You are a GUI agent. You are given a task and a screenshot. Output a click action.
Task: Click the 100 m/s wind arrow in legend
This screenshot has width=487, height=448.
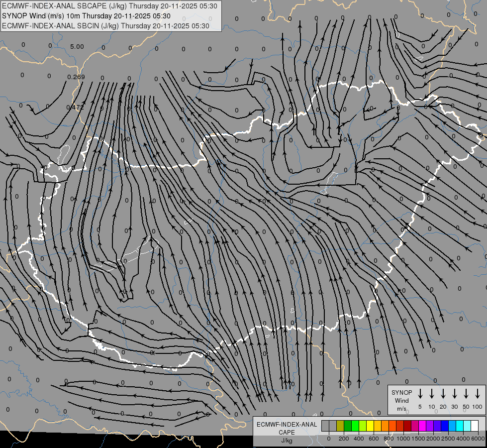coord(478,393)
